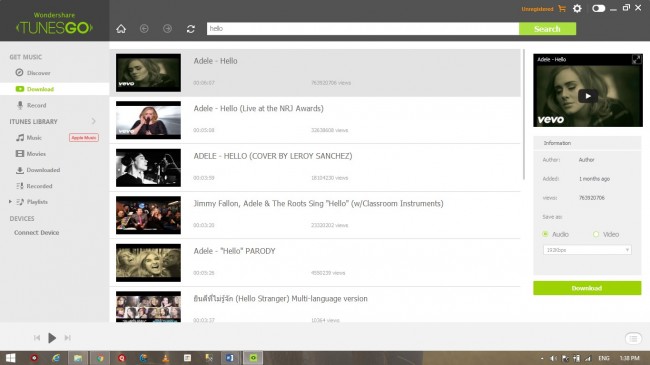
Task: Select title 'ADELE - HELLO (COVER BY LEROY SANCHEZ)'
Action: pos(273,156)
